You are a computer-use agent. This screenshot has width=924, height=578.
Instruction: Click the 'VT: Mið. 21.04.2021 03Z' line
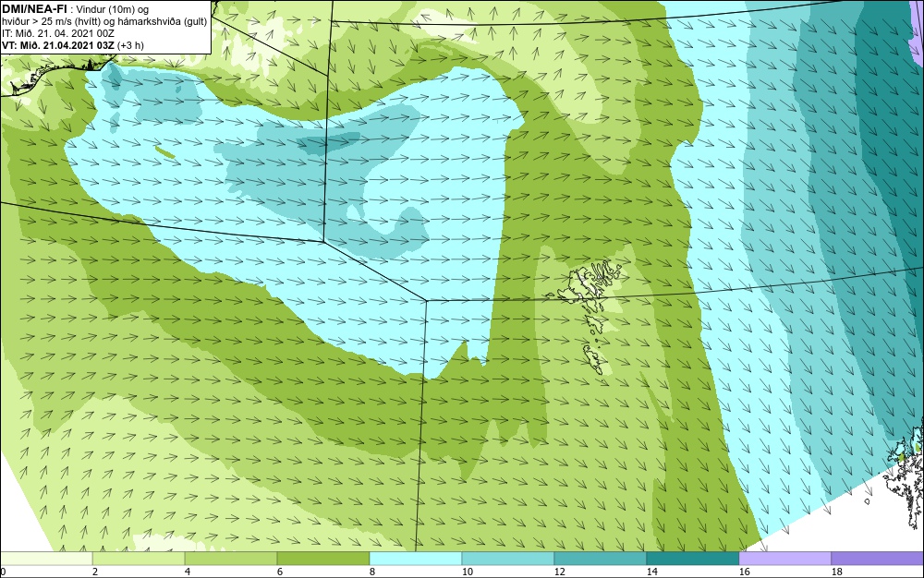pos(58,45)
